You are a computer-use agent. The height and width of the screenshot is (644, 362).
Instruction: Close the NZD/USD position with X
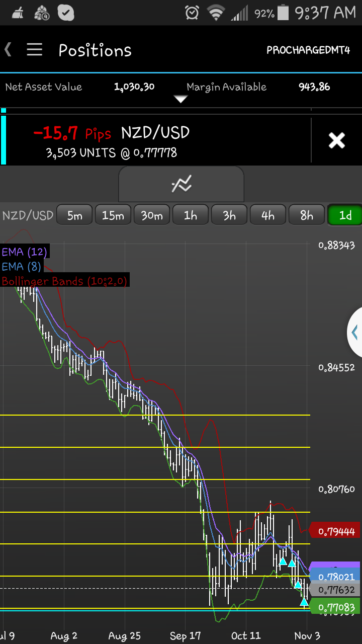pyautogui.click(x=336, y=140)
